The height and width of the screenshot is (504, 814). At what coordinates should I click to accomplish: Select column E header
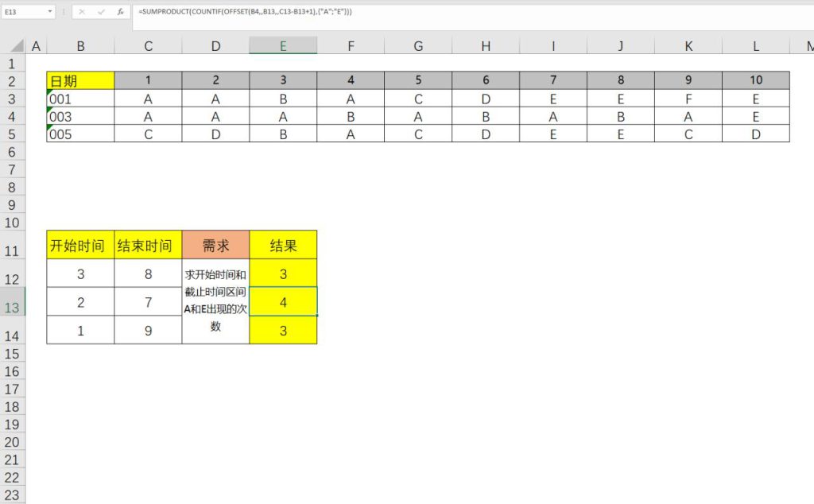point(283,46)
